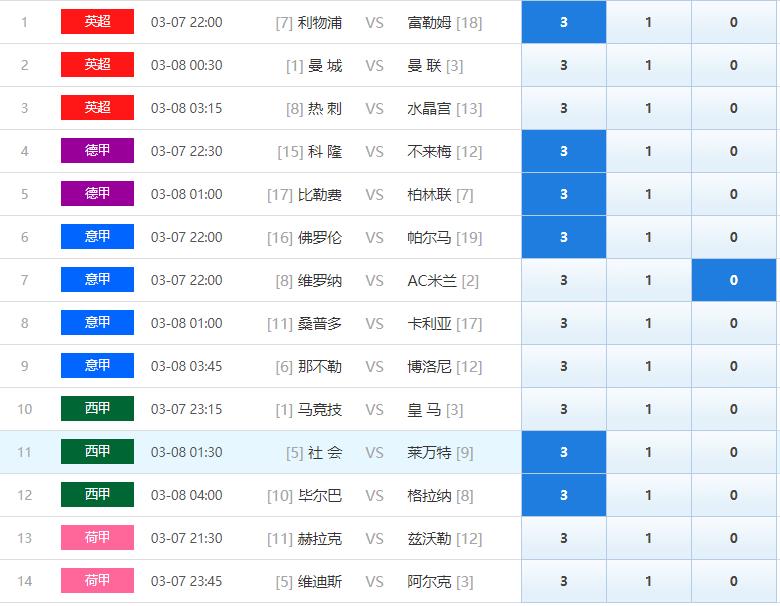Choose draw 1 for 热刺 vs 水晶宫

tap(649, 108)
